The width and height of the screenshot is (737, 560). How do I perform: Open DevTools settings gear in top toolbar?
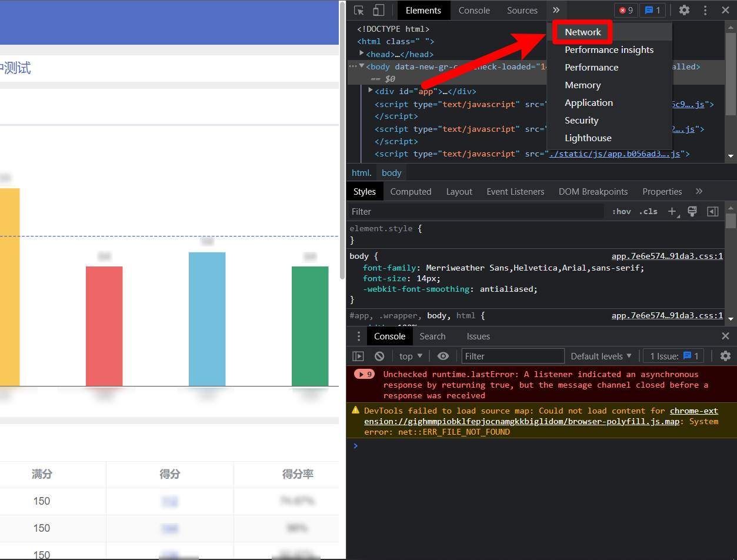tap(684, 11)
